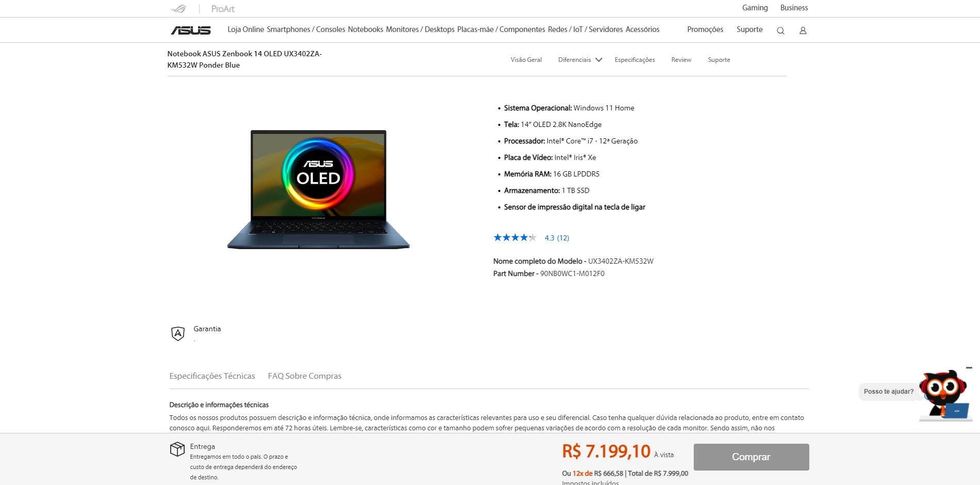Click the Entrega delivery box icon
Screen dimensions: 980x485
177,449
